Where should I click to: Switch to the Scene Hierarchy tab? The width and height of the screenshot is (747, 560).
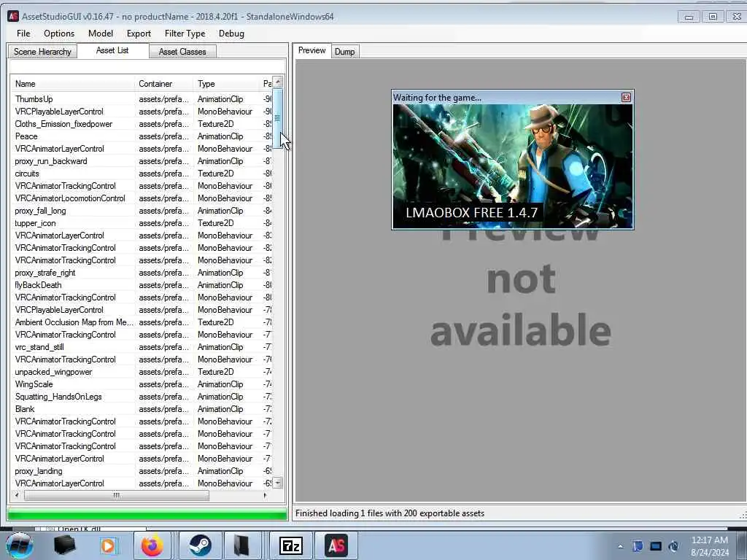42,52
